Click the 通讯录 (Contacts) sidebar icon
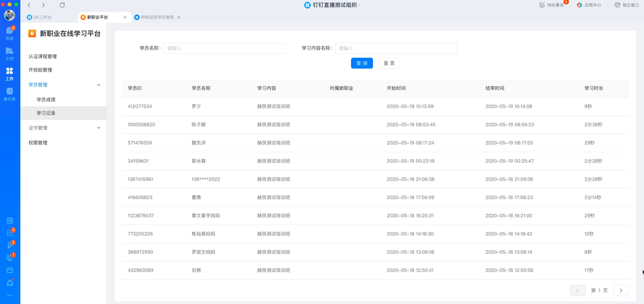644x304 pixels. click(9, 94)
